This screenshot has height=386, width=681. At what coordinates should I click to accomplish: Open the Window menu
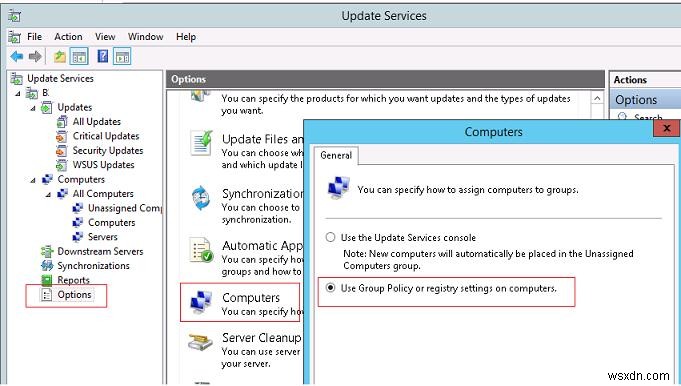point(145,37)
